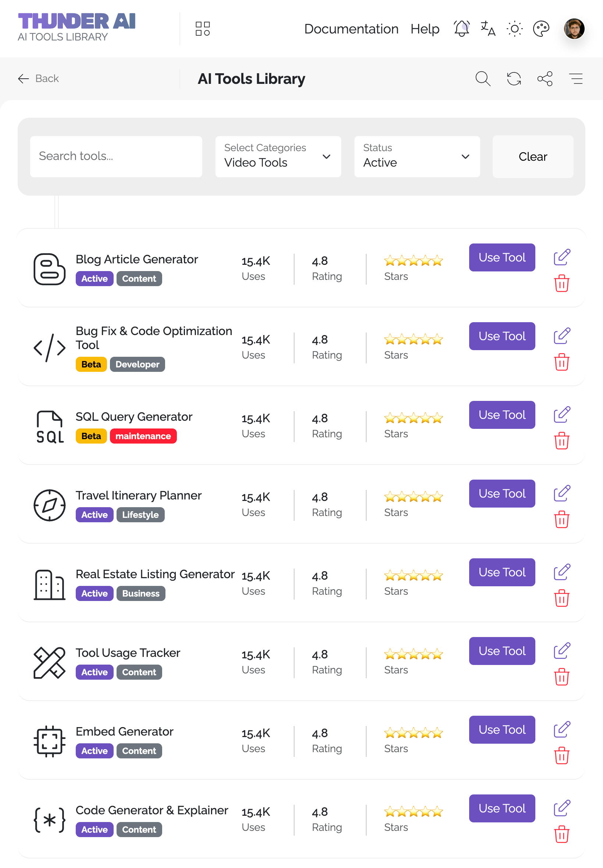Click the share icon
Image resolution: width=603 pixels, height=868 pixels.
[x=545, y=79]
